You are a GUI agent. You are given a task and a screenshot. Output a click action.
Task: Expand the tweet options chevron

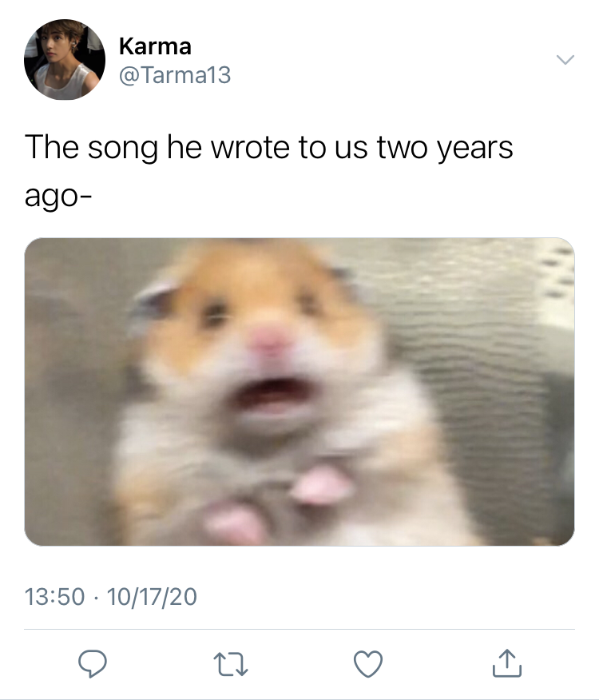pos(565,59)
